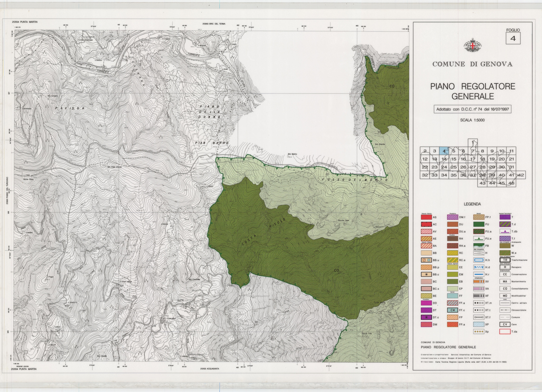Click the 'Monte Ottine' map label

coord(28,179)
